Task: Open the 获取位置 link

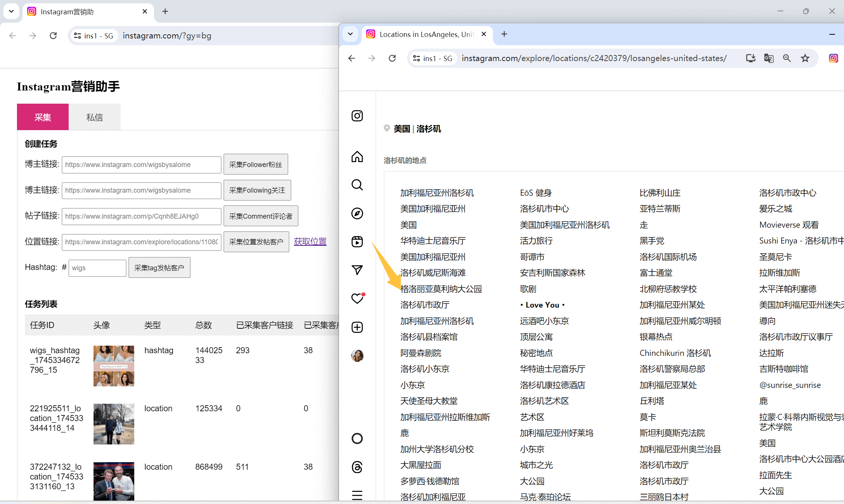Action: point(310,241)
